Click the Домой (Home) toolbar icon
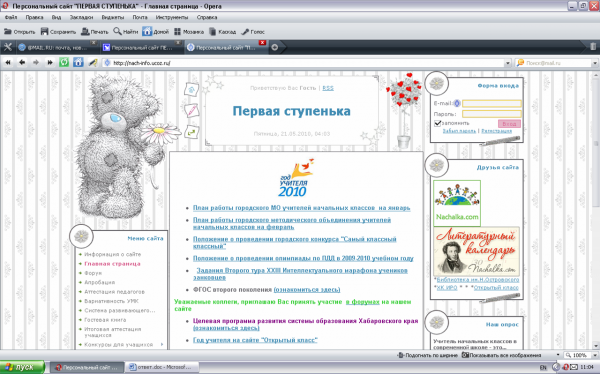The height and width of the screenshot is (374, 600). (147, 31)
